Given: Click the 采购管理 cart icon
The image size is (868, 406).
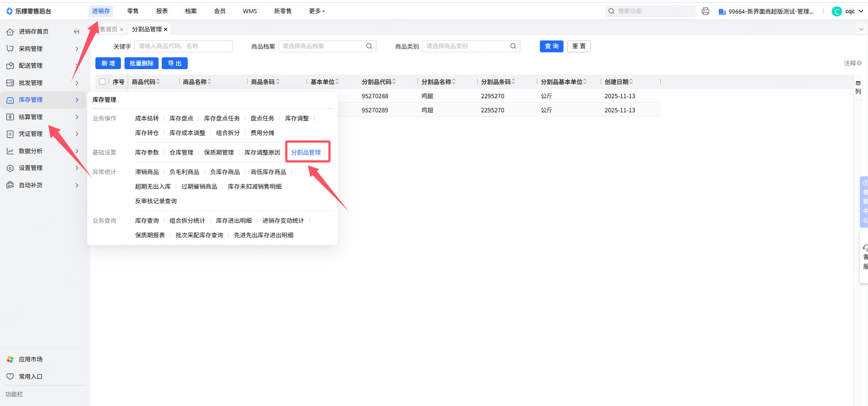Looking at the screenshot, I should pyautogui.click(x=10, y=49).
